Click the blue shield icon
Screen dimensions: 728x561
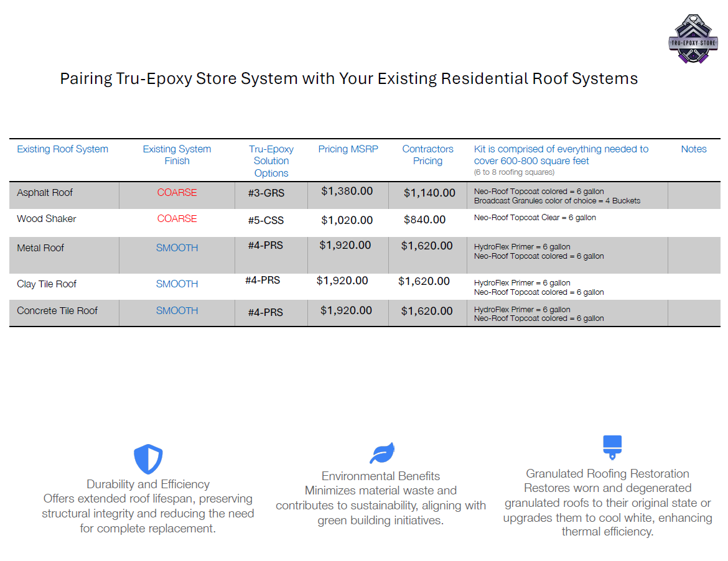(148, 458)
